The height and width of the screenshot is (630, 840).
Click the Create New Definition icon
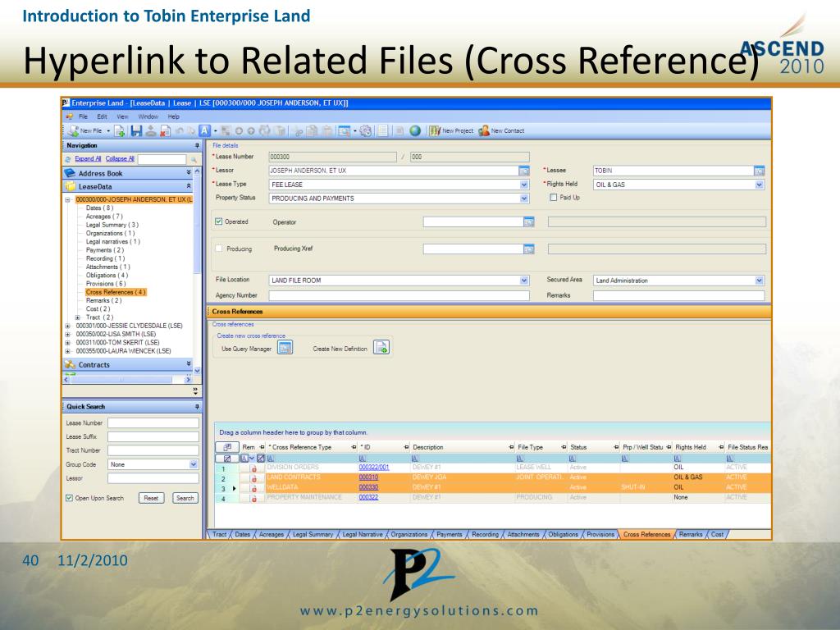[x=381, y=348]
